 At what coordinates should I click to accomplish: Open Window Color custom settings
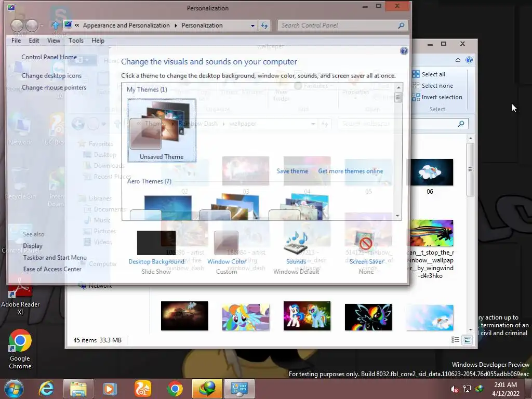[x=227, y=243]
